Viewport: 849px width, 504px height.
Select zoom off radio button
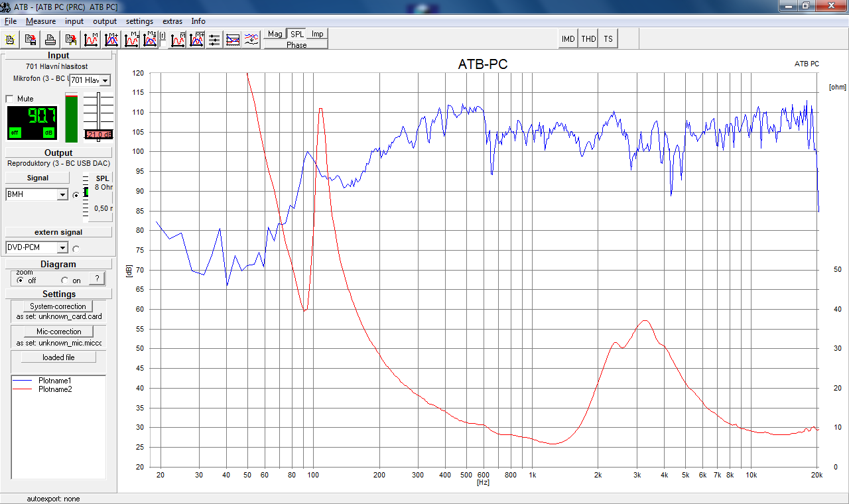(21, 281)
